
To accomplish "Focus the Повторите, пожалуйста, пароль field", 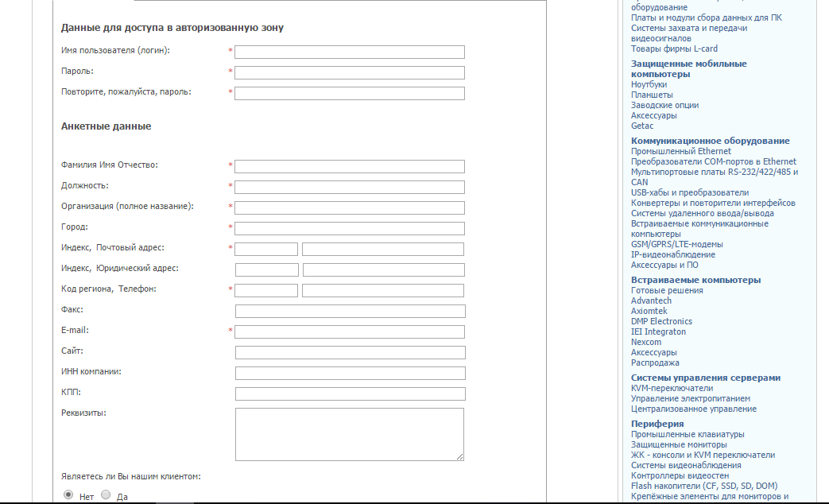I will pos(350,93).
